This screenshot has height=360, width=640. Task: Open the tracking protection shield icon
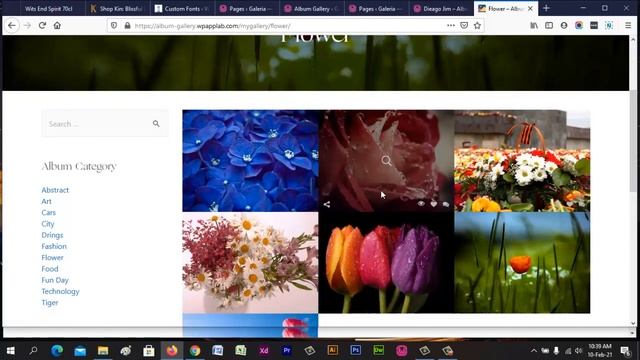(114, 25)
